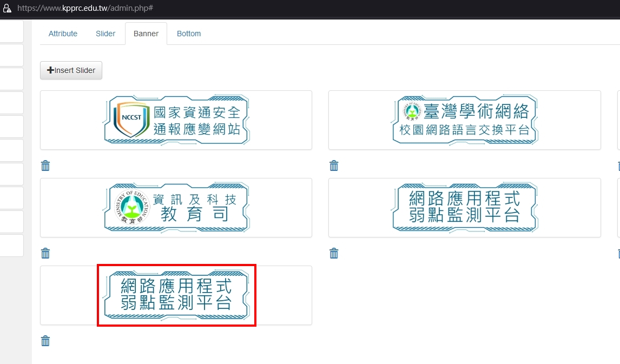Open the Bottom tab

(189, 34)
